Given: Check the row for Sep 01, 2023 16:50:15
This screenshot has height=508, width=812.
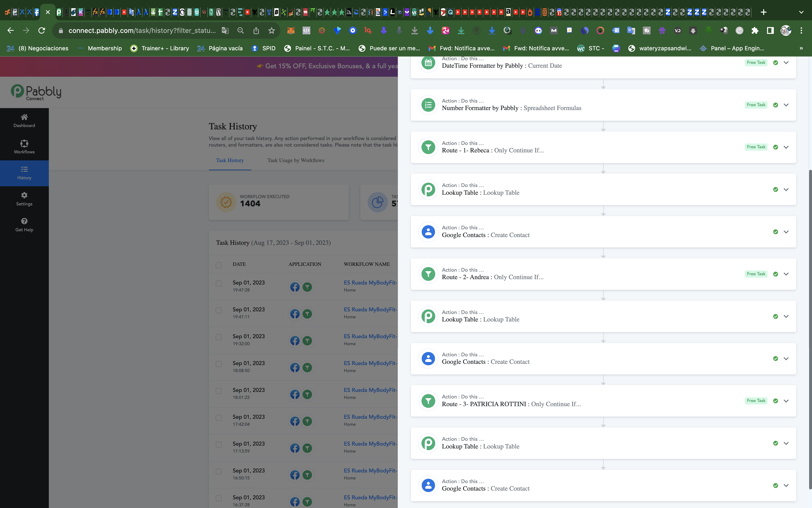Looking at the screenshot, I should pyautogui.click(x=219, y=471).
